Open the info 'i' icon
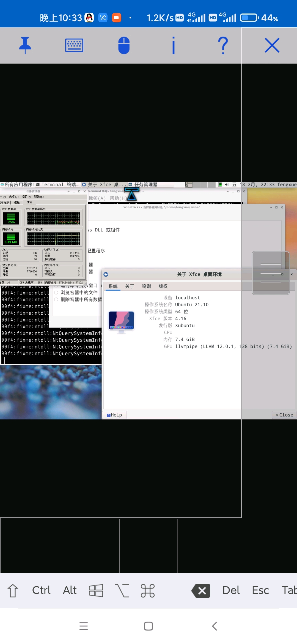Screen dimensions: 297x644 pos(174,45)
